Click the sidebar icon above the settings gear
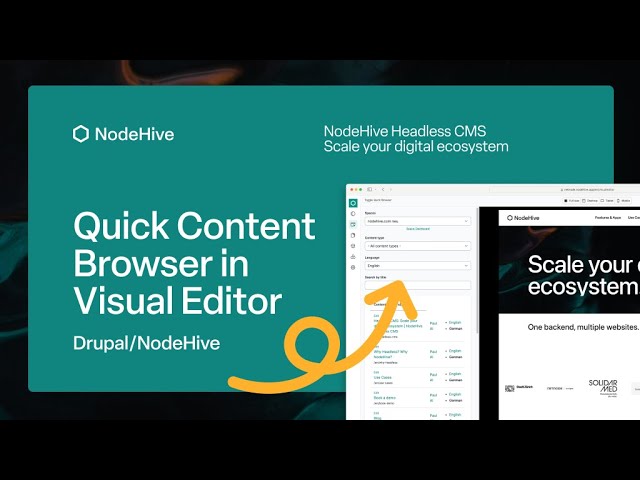640x480 pixels. tap(353, 256)
